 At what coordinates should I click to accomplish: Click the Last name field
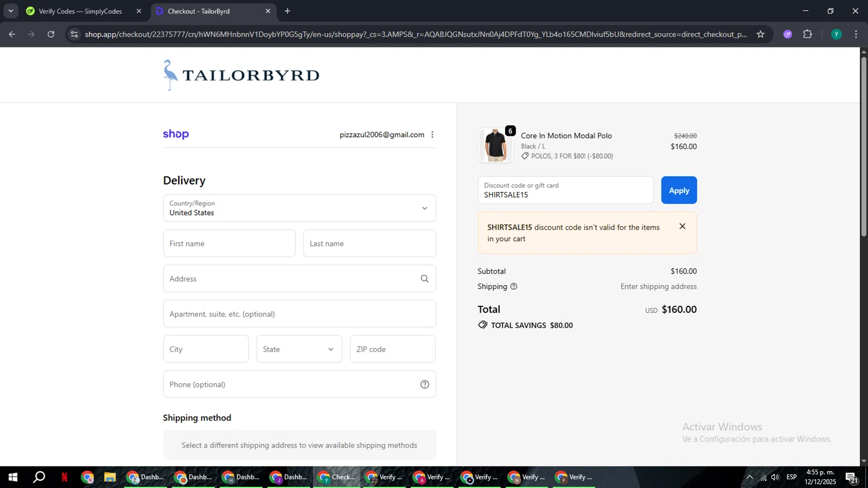[369, 243]
